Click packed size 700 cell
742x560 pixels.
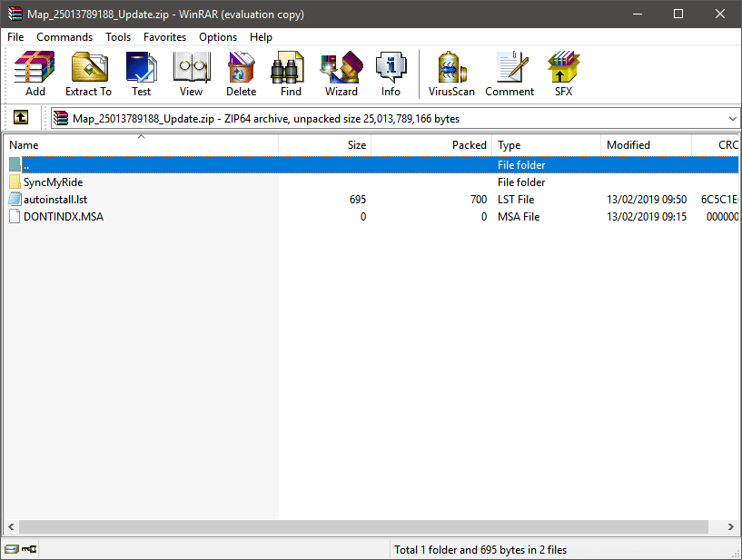pyautogui.click(x=479, y=200)
